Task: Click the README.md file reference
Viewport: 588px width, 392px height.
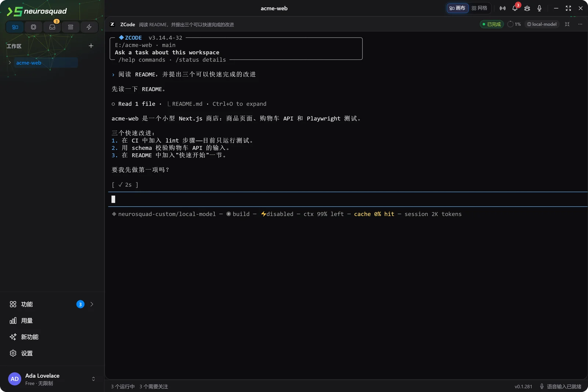Action: pos(187,104)
